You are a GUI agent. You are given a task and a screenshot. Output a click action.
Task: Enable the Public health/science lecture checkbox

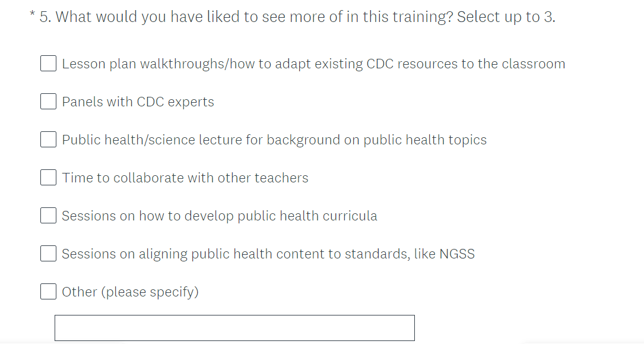pyautogui.click(x=49, y=140)
